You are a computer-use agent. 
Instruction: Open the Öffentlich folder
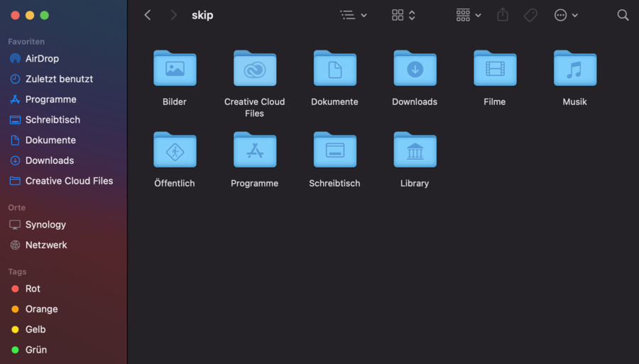click(x=175, y=150)
